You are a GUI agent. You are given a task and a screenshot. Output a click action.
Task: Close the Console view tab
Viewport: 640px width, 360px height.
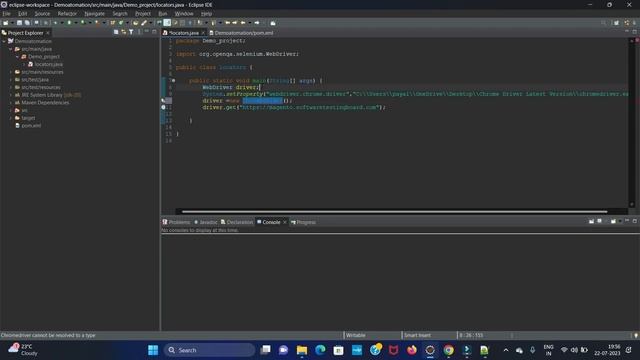point(285,222)
